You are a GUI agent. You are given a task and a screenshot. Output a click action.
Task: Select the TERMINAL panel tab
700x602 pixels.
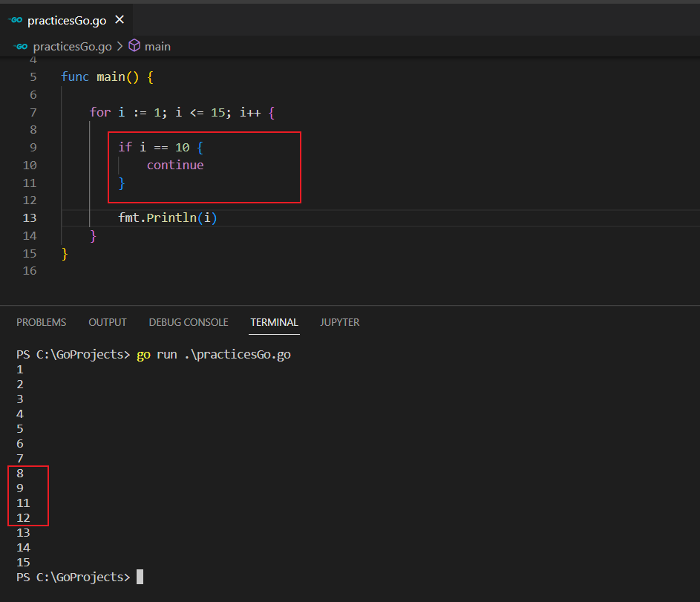tap(274, 322)
